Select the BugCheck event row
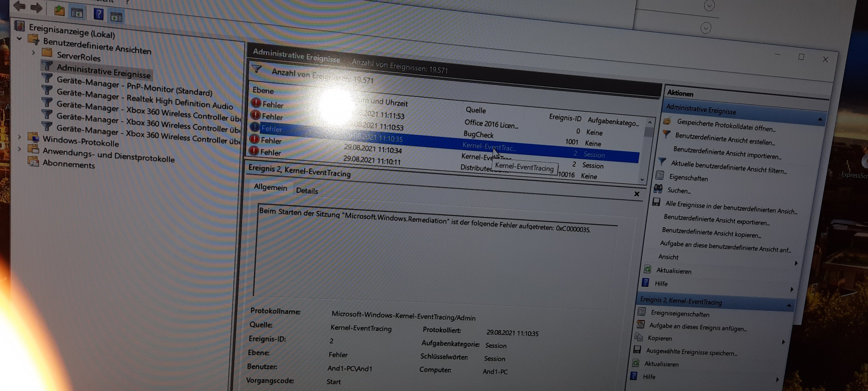The height and width of the screenshot is (391, 868). point(478,135)
